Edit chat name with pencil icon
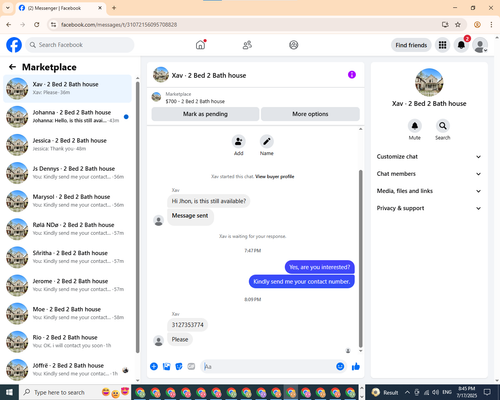 267,141
